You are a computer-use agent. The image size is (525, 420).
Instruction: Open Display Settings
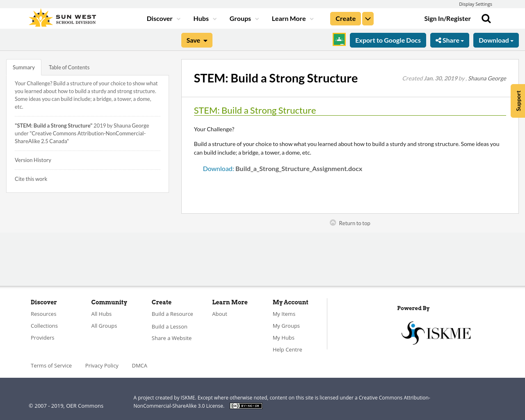[475, 4]
